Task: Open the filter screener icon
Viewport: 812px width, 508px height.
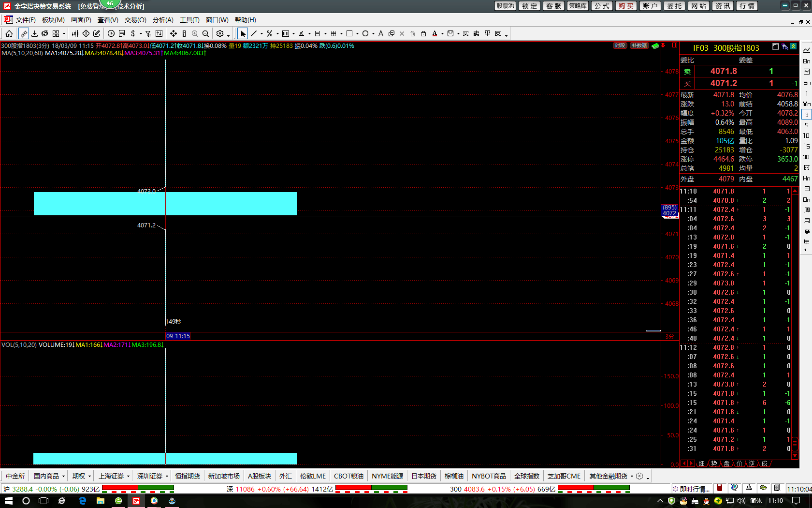Action: point(148,33)
